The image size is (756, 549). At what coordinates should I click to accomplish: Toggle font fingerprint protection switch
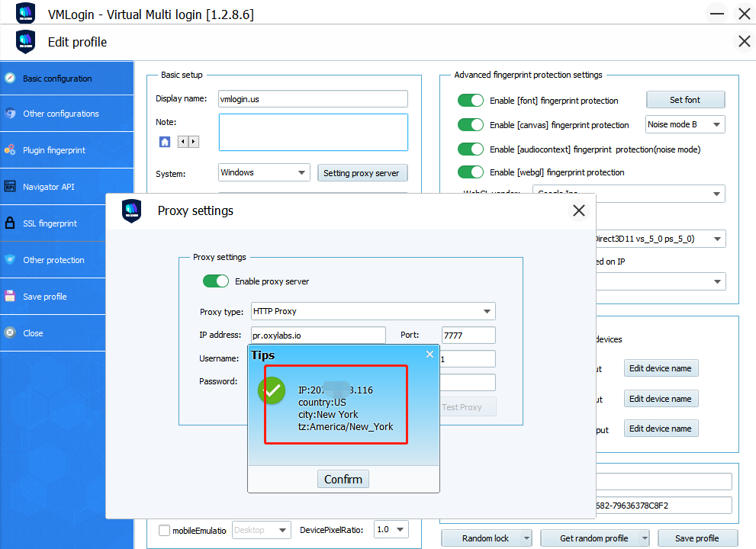point(471,100)
